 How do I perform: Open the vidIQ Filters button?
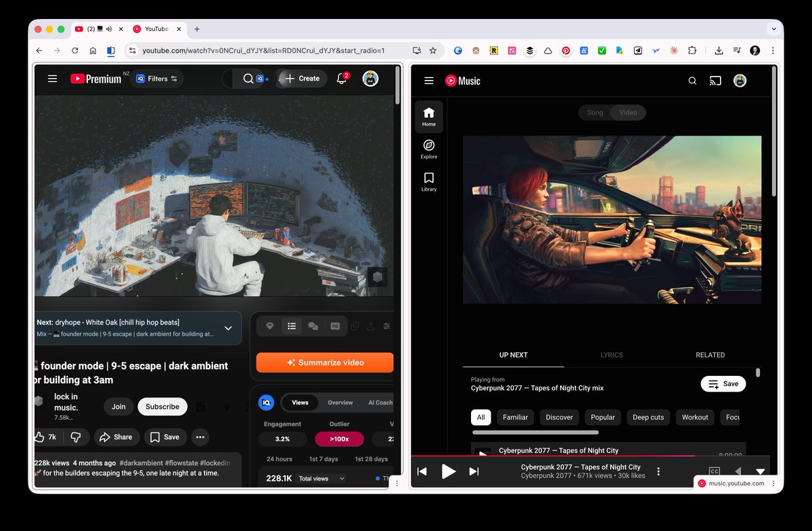click(x=156, y=79)
